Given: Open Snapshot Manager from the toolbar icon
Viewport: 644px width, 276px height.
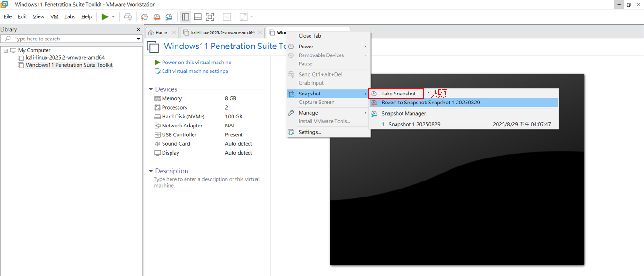Looking at the screenshot, I should pyautogui.click(x=169, y=17).
